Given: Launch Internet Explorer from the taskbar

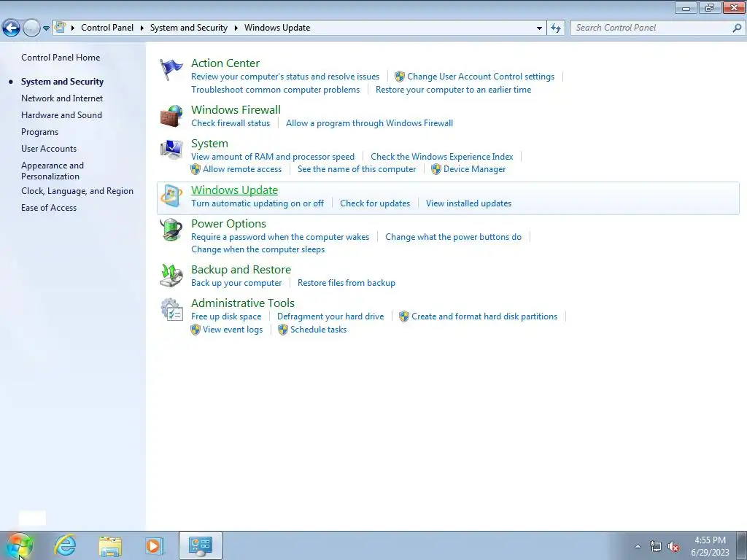Looking at the screenshot, I should tap(65, 545).
